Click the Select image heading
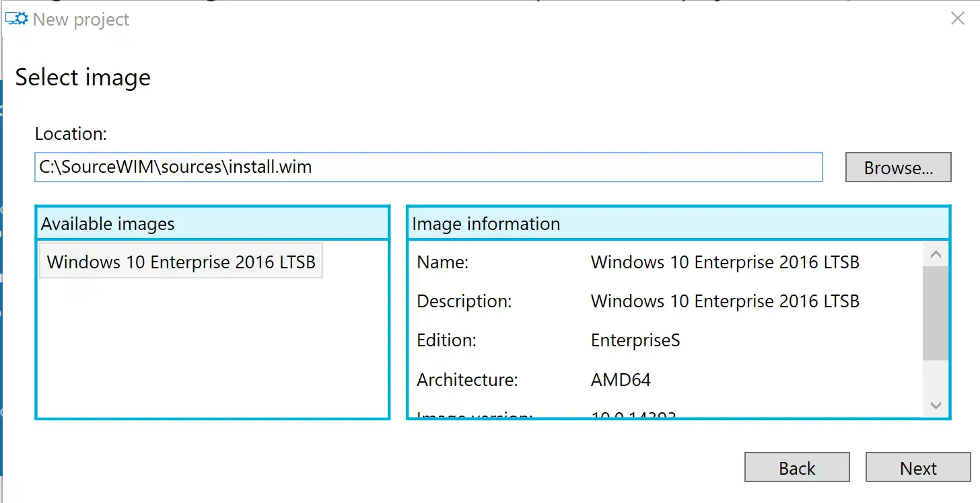 click(83, 77)
